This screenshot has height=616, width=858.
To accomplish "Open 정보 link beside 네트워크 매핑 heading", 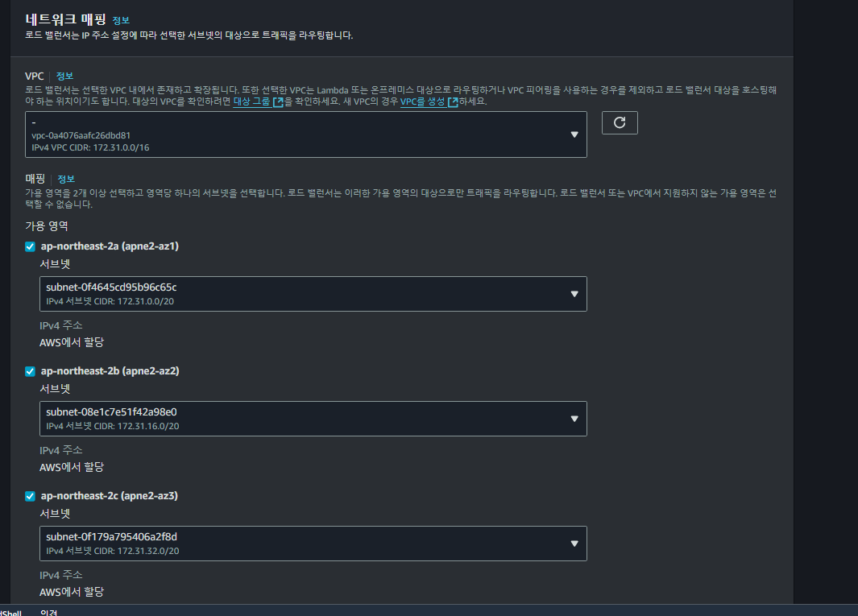I will (x=121, y=20).
